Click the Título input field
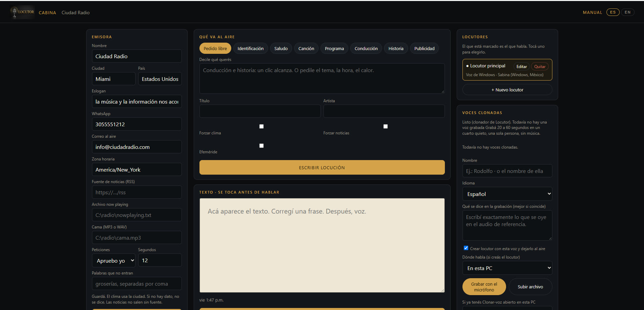 tap(260, 111)
